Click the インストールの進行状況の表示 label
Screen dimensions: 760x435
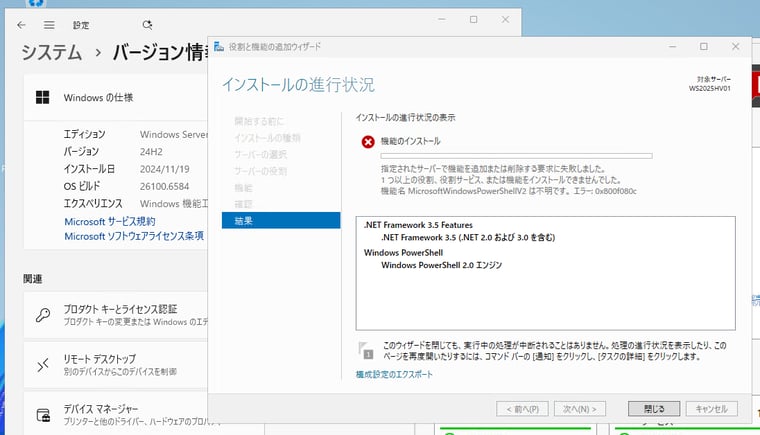405,117
